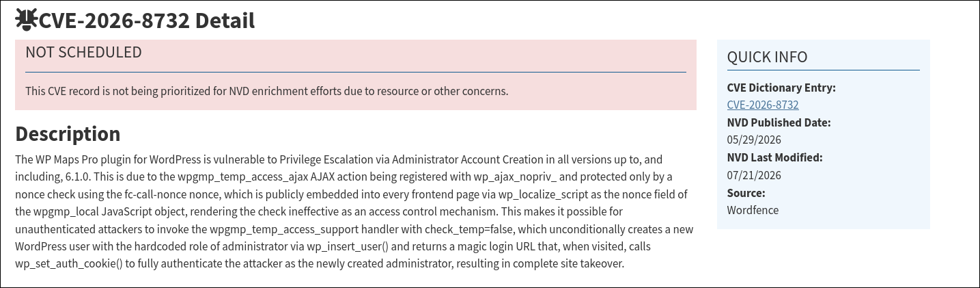Image resolution: width=980 pixels, height=288 pixels.
Task: Click the divider line under NOT SCHEDULED
Action: (356, 72)
